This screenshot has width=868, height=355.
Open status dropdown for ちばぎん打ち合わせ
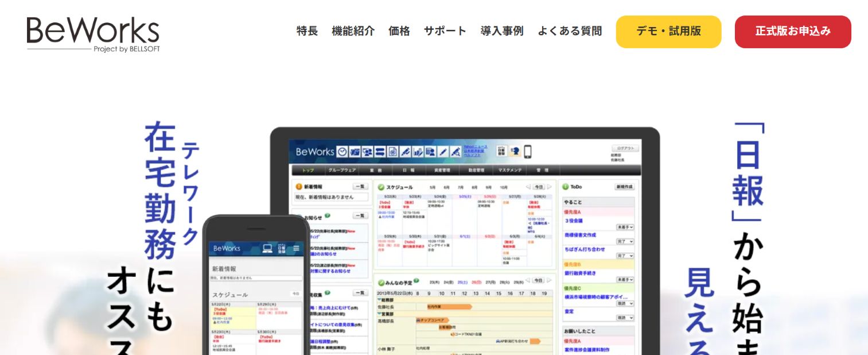click(625, 256)
